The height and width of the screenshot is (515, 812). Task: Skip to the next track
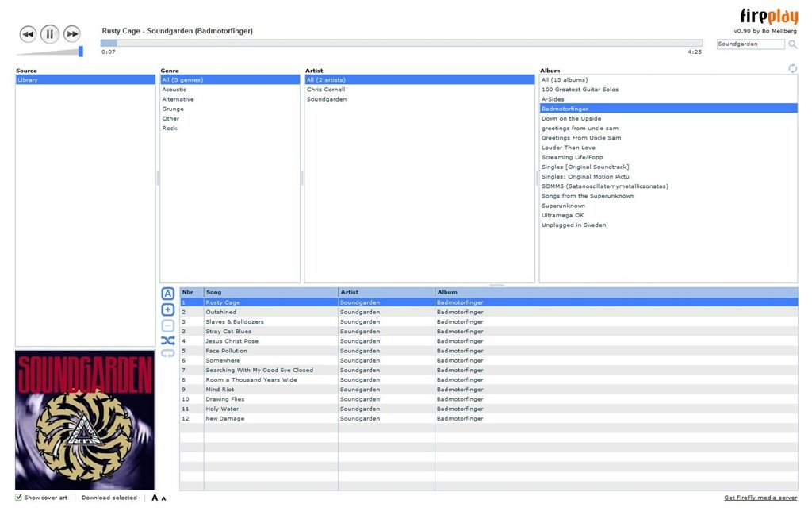pos(72,34)
